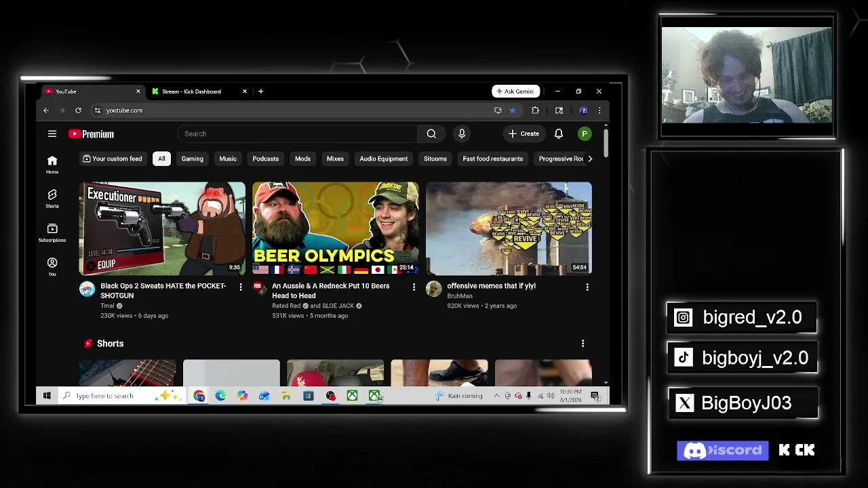Click the YouTube Premium logo
The width and height of the screenshot is (868, 488).
pyautogui.click(x=91, y=134)
